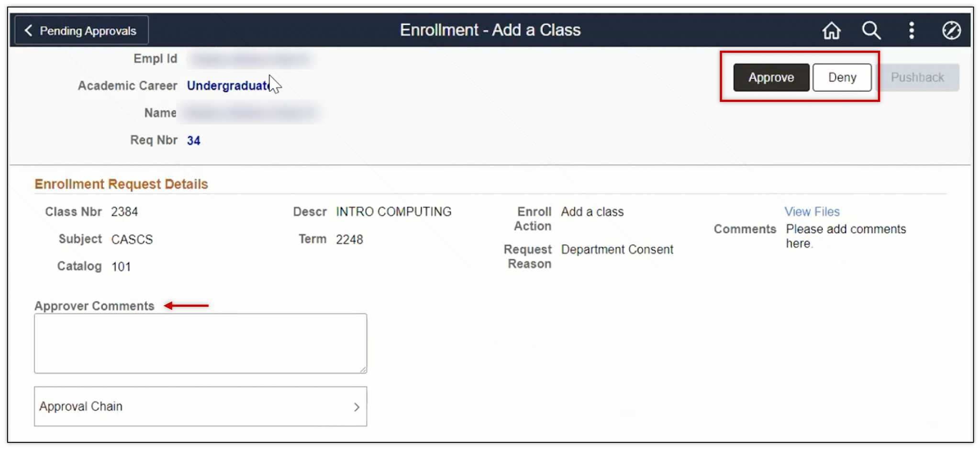Click the Add a class action text
Screen dimensions: 980x450
pos(592,212)
